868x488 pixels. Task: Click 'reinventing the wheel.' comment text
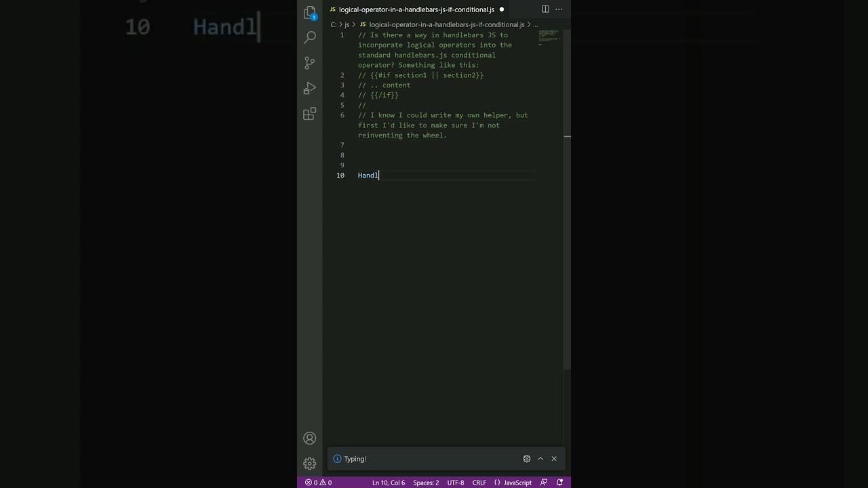(x=403, y=136)
